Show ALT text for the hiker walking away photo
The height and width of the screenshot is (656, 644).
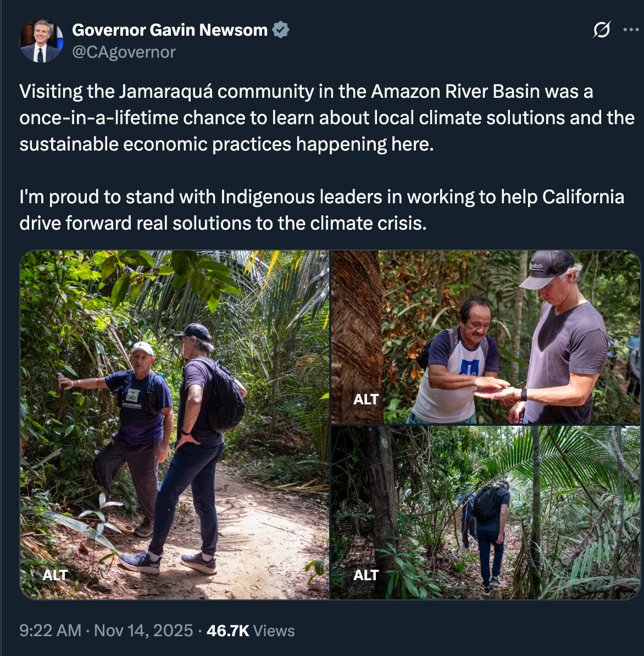366,575
